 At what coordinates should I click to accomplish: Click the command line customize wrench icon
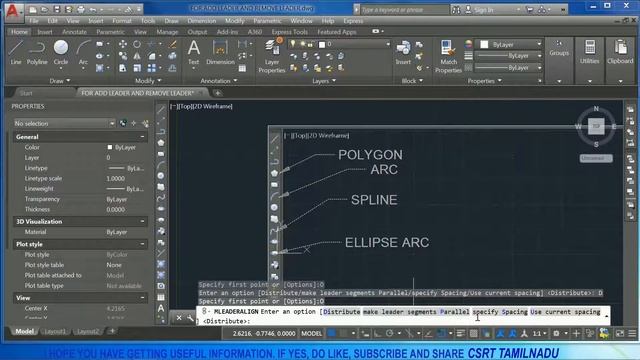(190, 318)
